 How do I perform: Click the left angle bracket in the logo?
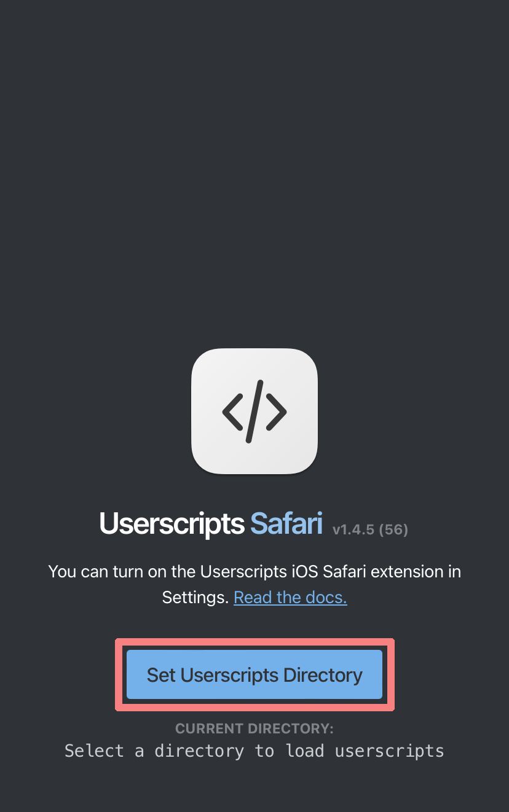pyautogui.click(x=233, y=412)
